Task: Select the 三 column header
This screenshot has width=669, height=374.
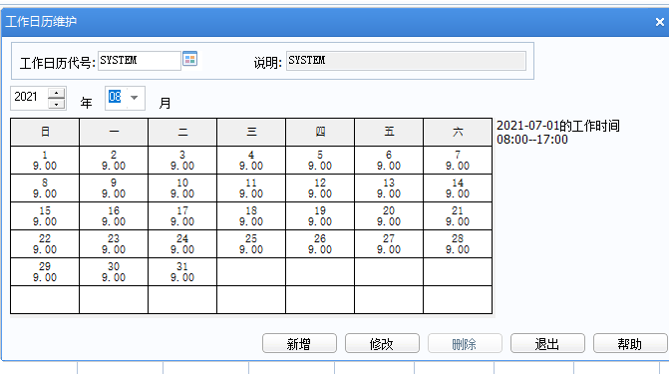Action: (x=251, y=132)
